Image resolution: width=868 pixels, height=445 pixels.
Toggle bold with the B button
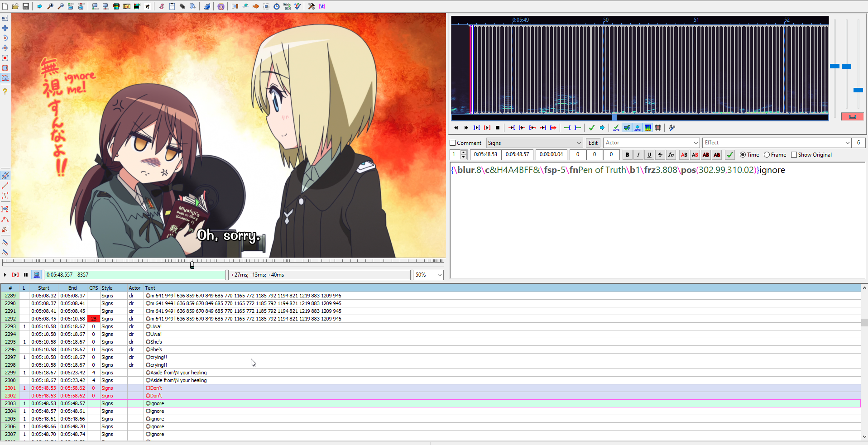[x=628, y=155]
